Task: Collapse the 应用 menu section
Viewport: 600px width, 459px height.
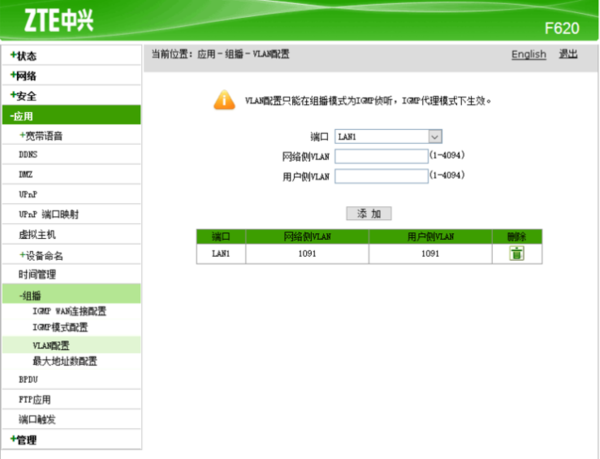Action: 25,115
